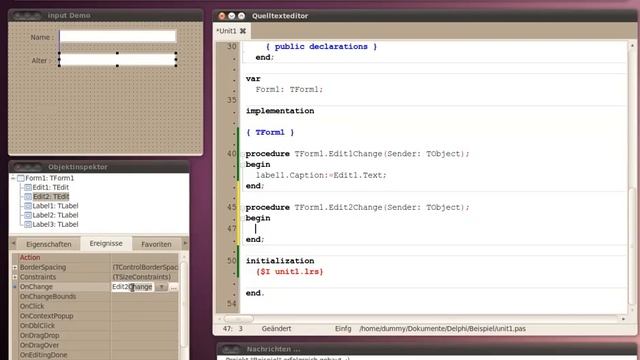Click the 'Name :' label on the form
Viewport: 640px width, 360px height.
coord(42,37)
